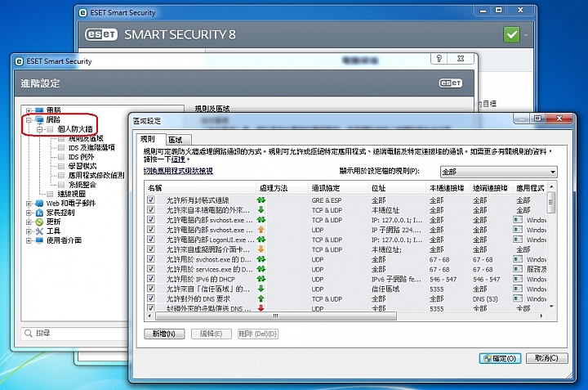Toggle checkbox for 允許用於 svchost.exe 的 D... rule

click(x=151, y=259)
